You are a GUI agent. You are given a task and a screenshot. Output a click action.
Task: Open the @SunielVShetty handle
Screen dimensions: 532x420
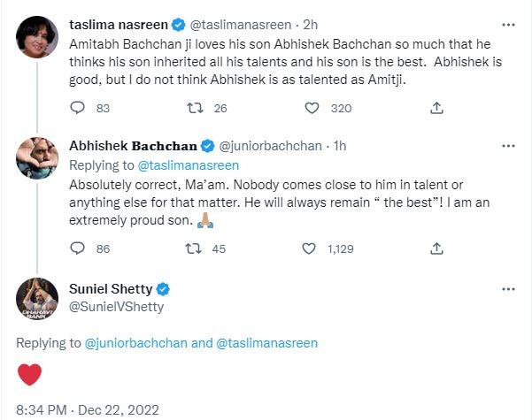[x=116, y=307]
